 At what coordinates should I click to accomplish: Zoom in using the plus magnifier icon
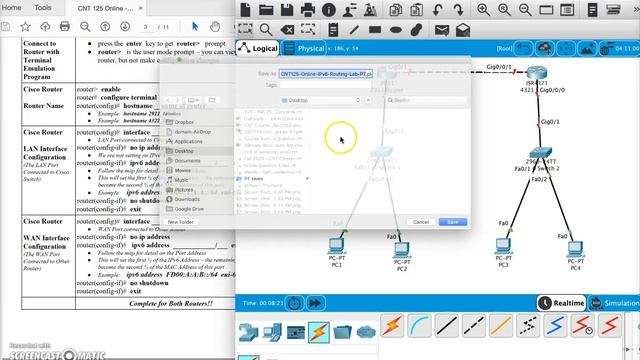point(484,9)
